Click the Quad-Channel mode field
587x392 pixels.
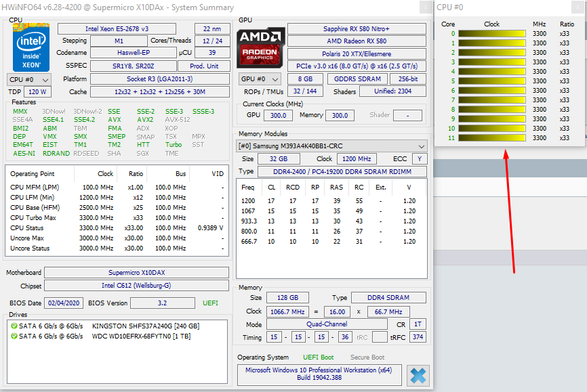[x=327, y=324]
